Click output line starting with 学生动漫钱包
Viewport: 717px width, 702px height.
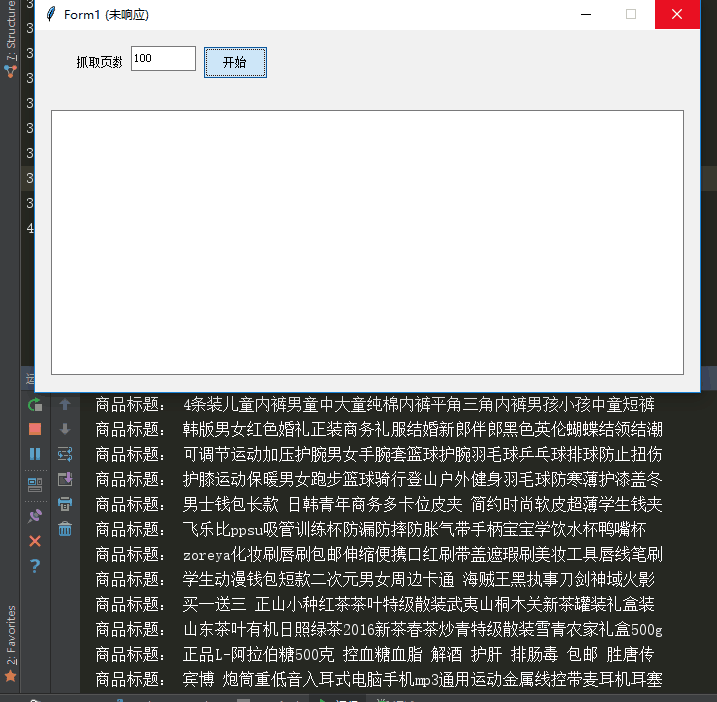tap(375, 579)
